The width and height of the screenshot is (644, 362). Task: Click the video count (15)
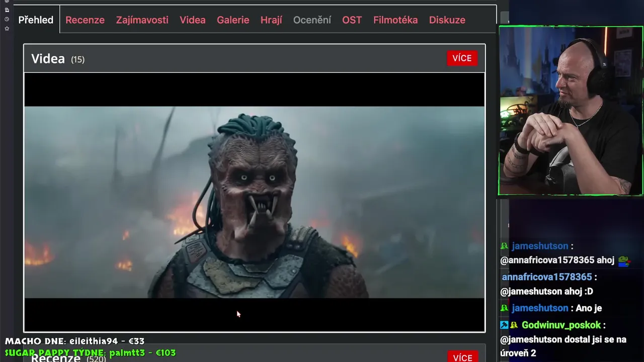click(77, 59)
